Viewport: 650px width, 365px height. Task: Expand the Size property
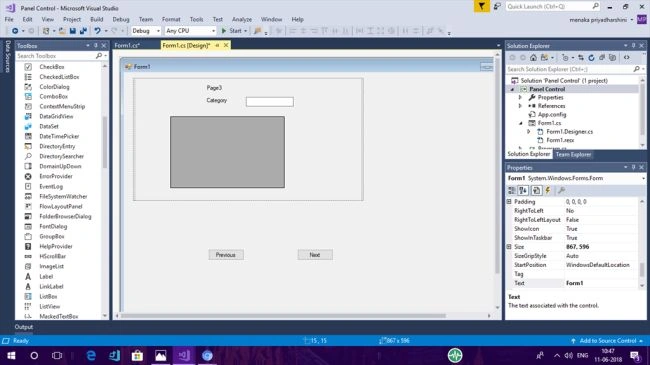[x=509, y=247]
